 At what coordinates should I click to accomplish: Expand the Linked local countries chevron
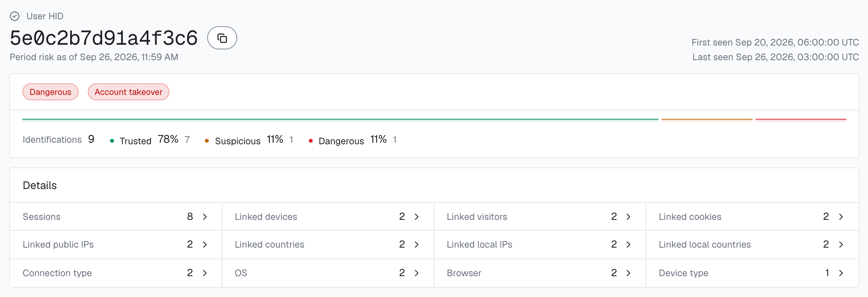841,245
